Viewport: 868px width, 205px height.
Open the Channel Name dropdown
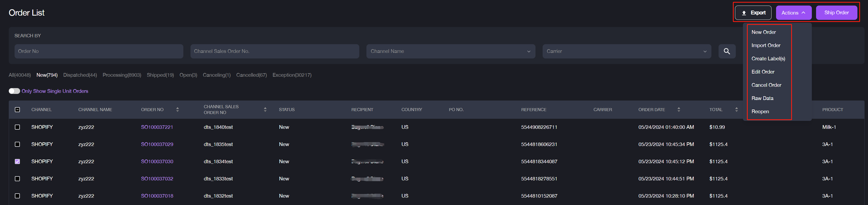click(x=450, y=51)
